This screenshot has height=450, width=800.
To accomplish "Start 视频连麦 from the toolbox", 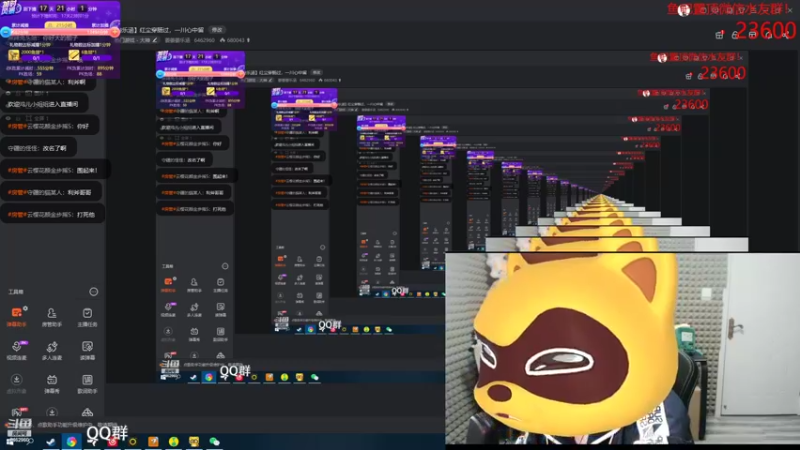I will click(17, 350).
